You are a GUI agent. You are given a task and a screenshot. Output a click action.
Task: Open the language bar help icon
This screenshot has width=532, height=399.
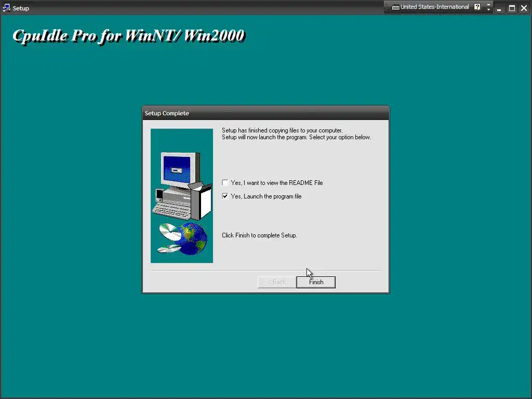coord(477,7)
